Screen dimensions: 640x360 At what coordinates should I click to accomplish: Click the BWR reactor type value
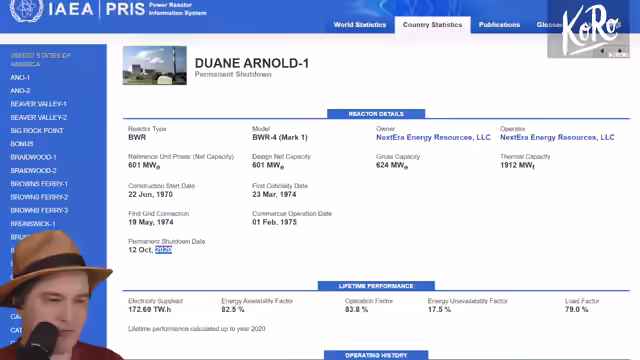pos(137,138)
